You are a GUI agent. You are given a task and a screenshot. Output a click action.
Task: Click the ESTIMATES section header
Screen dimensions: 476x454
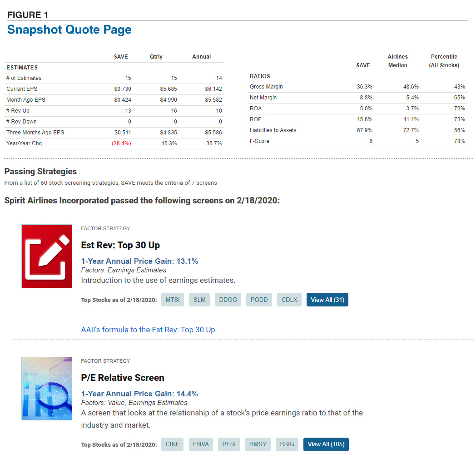pyautogui.click(x=22, y=67)
